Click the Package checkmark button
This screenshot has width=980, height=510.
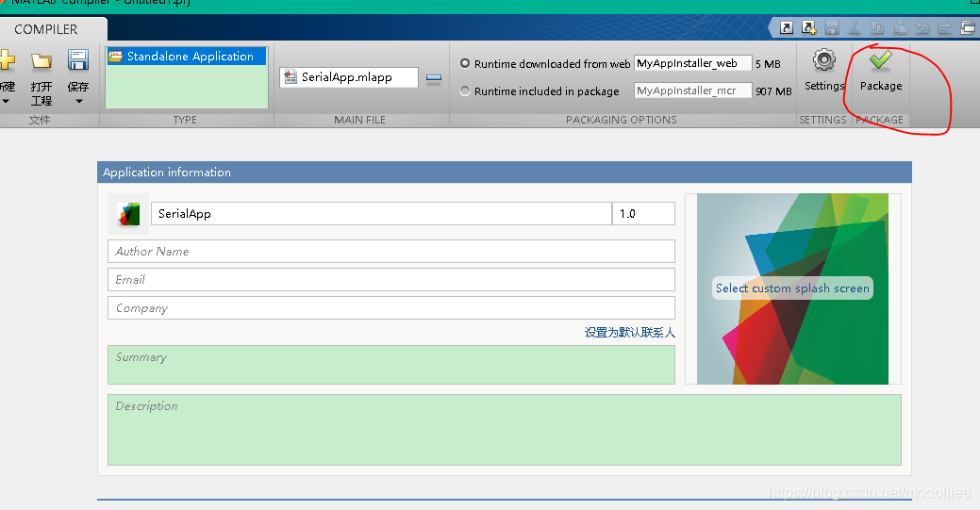(x=881, y=72)
